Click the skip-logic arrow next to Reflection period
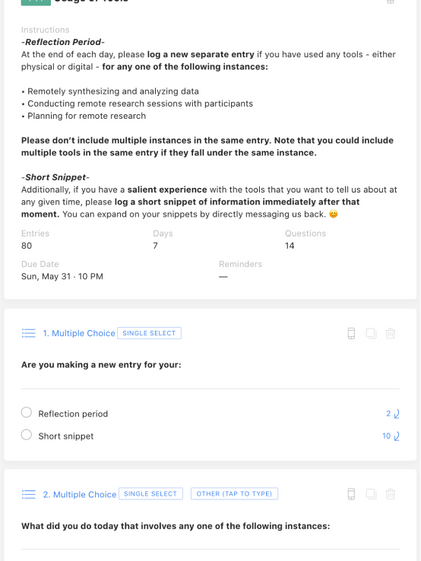This screenshot has width=421, height=561. point(396,414)
